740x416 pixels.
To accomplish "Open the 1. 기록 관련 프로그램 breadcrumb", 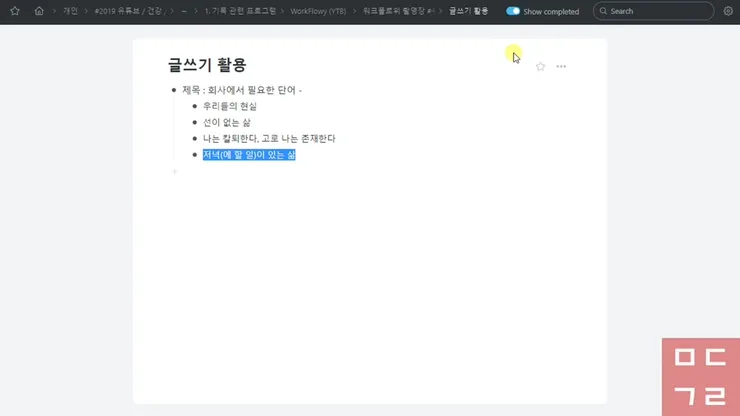I will [240, 11].
